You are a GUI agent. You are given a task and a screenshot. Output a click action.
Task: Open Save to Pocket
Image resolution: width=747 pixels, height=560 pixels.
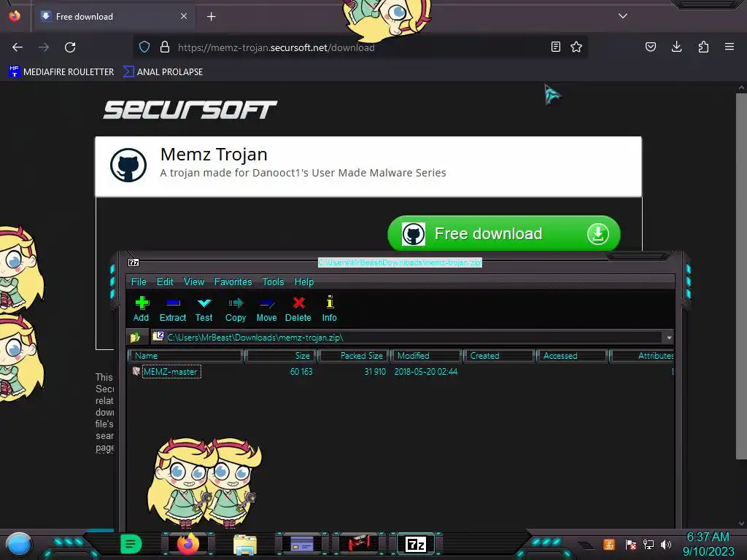651,47
